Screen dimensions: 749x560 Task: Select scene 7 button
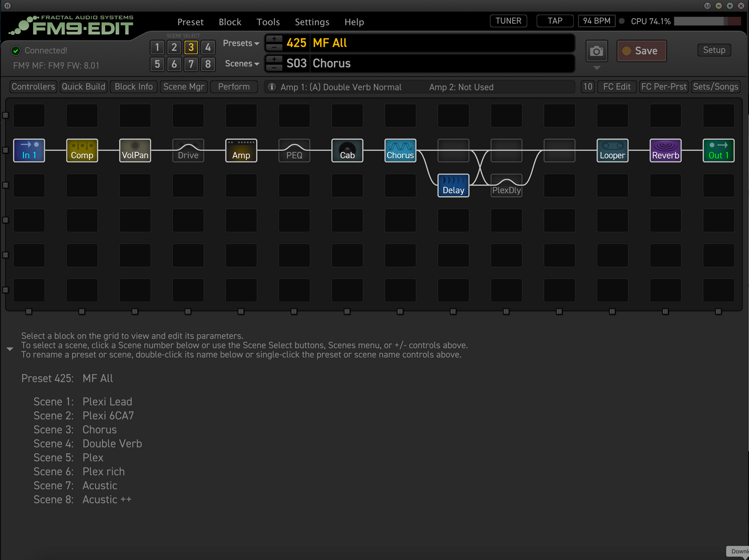[191, 64]
